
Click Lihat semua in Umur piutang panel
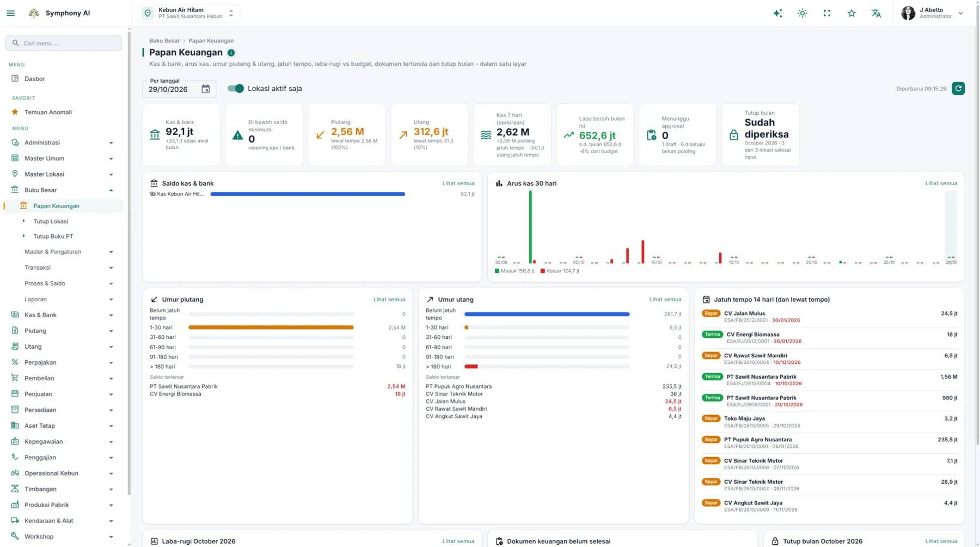[x=389, y=300]
